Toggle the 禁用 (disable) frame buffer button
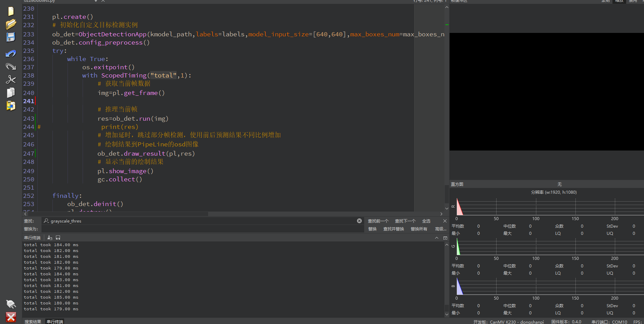The image size is (644, 324). [x=633, y=1]
